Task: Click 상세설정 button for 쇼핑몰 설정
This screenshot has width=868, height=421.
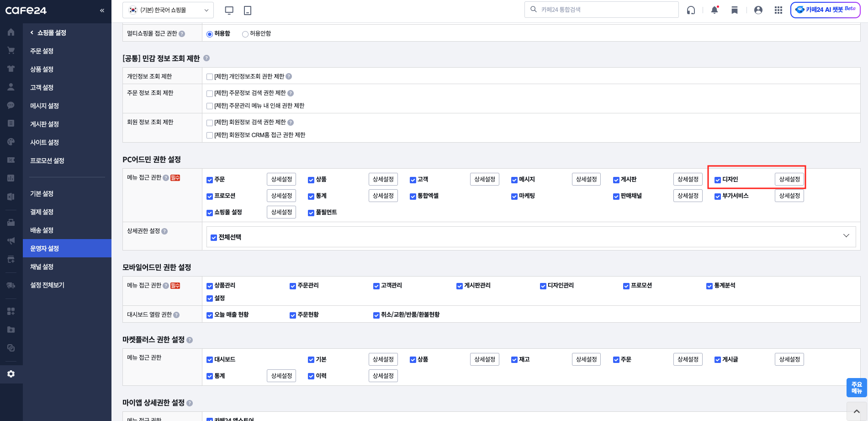Action: (281, 212)
